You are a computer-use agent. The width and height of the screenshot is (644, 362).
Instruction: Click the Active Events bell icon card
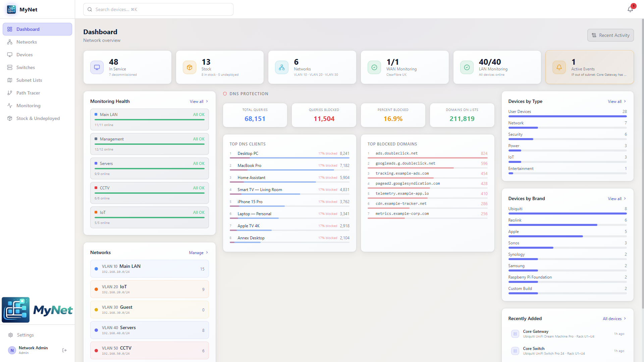point(559,67)
